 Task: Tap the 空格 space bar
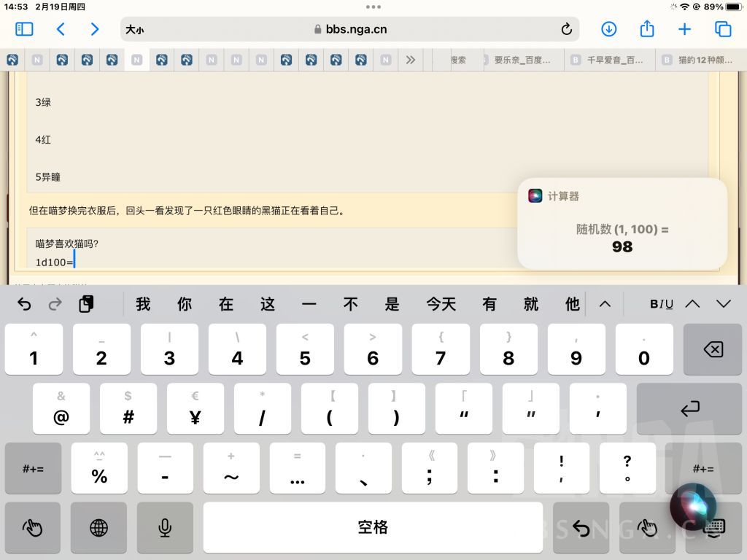(373, 528)
